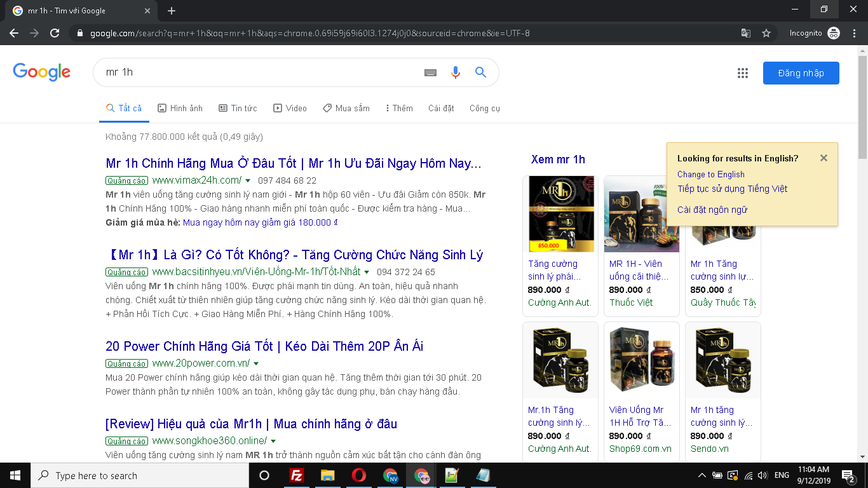Click the volume speaker tray icon
Screen dimensions: 868x488
763,475
